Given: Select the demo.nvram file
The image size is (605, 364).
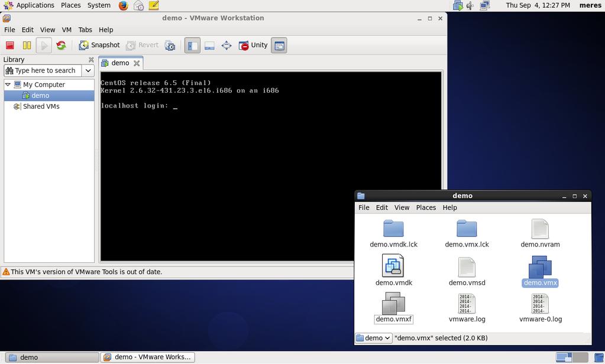Looking at the screenshot, I should tap(540, 233).
